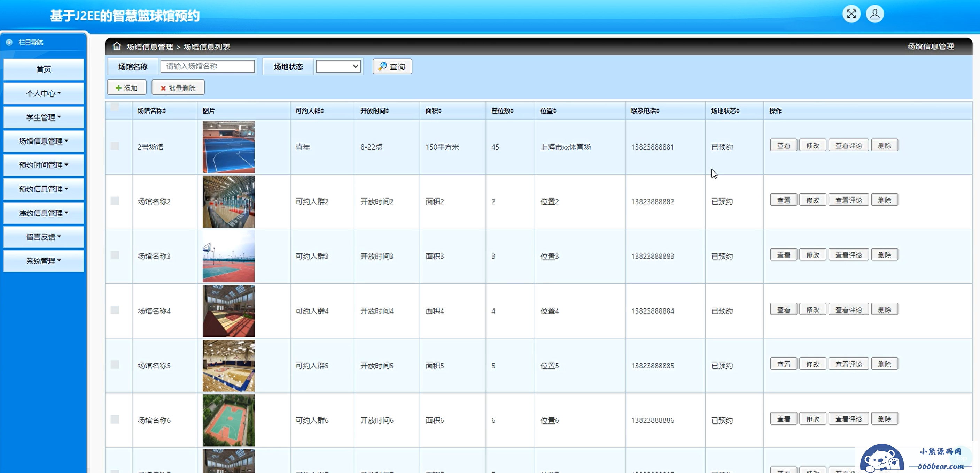Click 修改 button for 场馆名称6
The height and width of the screenshot is (473, 980).
[x=812, y=419]
